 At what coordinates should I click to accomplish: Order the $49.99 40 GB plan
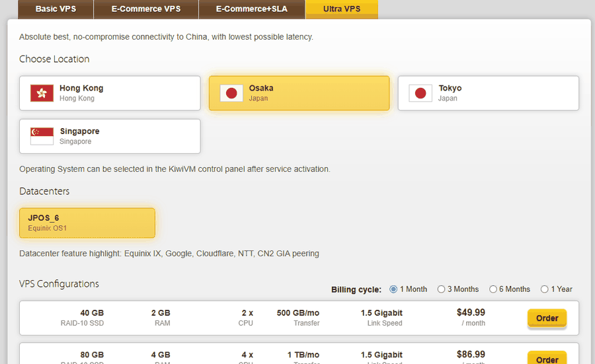click(x=547, y=318)
